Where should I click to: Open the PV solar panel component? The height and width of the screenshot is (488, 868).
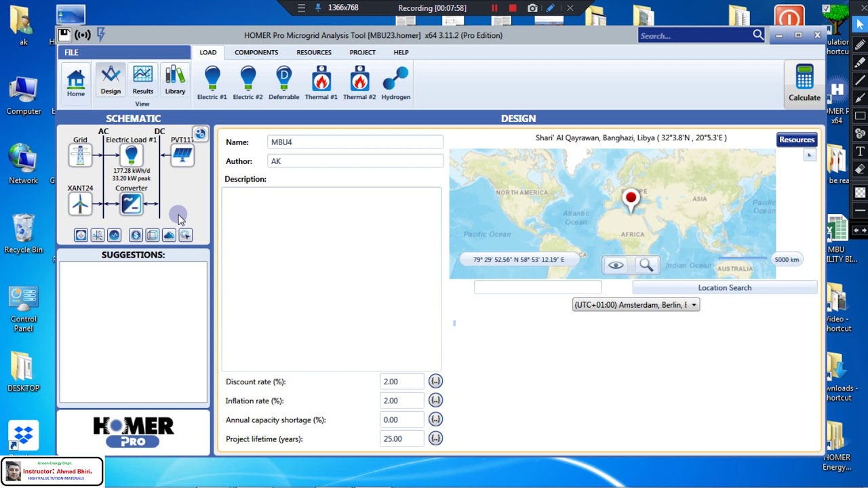pyautogui.click(x=182, y=155)
